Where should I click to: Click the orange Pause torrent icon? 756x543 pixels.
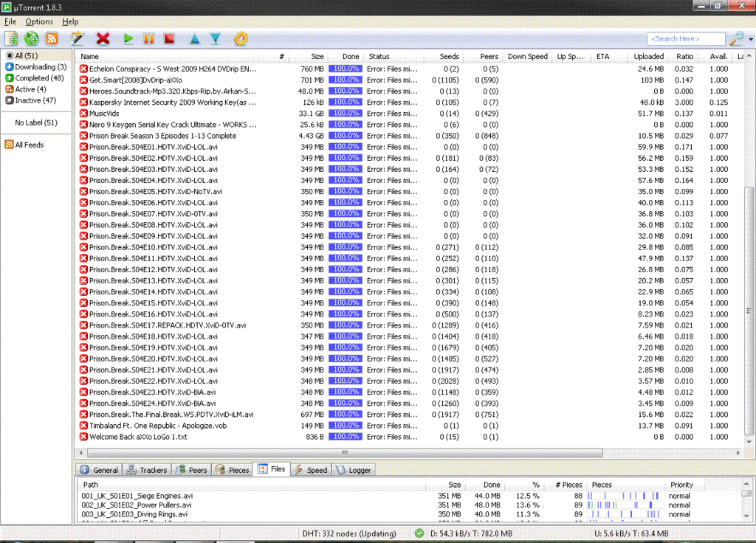point(149,38)
